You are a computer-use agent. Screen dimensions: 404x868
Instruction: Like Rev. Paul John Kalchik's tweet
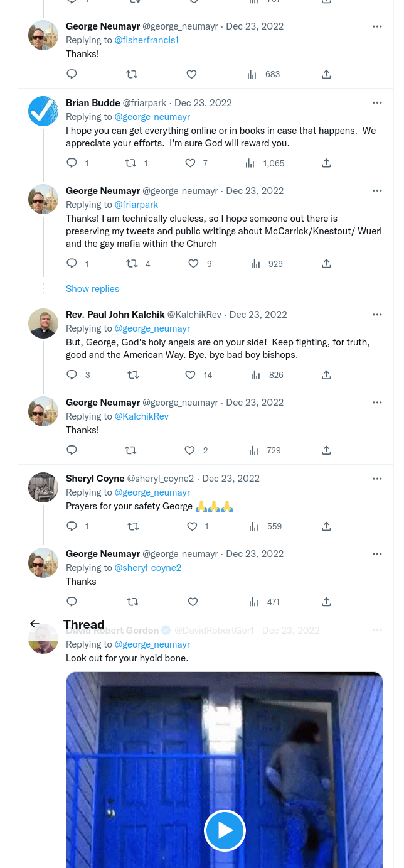pos(191,375)
